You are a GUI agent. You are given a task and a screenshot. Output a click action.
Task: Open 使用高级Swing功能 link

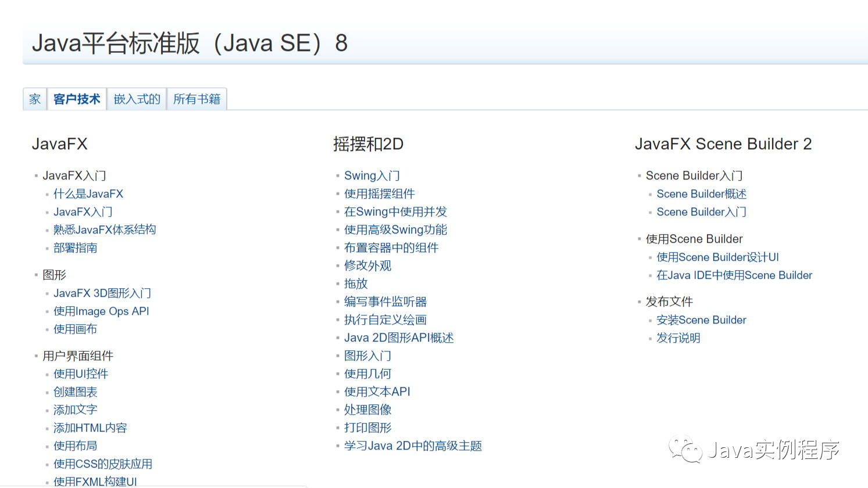coord(396,230)
